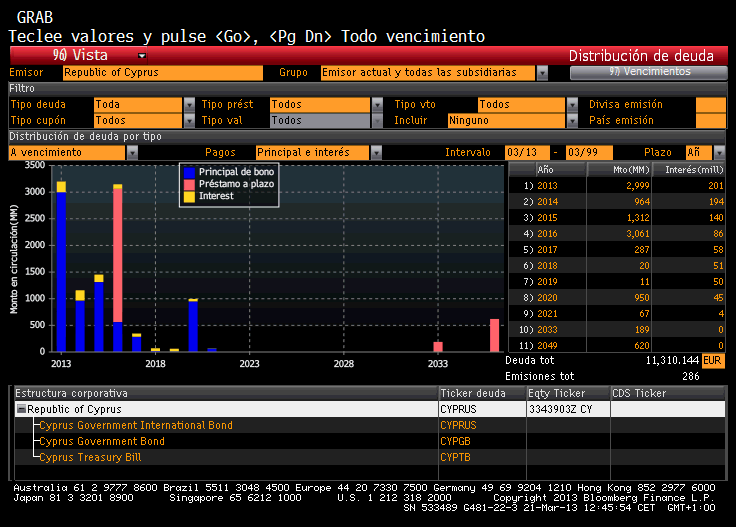Open Cyprus Government International Bond link

click(x=135, y=425)
